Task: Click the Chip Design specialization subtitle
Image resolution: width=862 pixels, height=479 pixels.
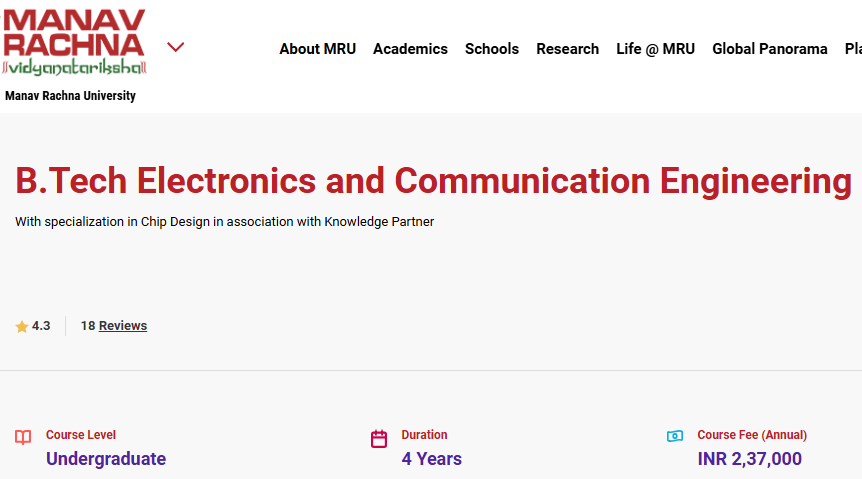Action: point(225,222)
